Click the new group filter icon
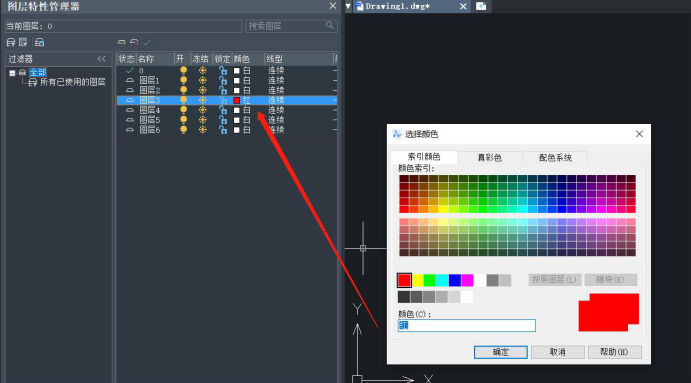 click(x=23, y=42)
